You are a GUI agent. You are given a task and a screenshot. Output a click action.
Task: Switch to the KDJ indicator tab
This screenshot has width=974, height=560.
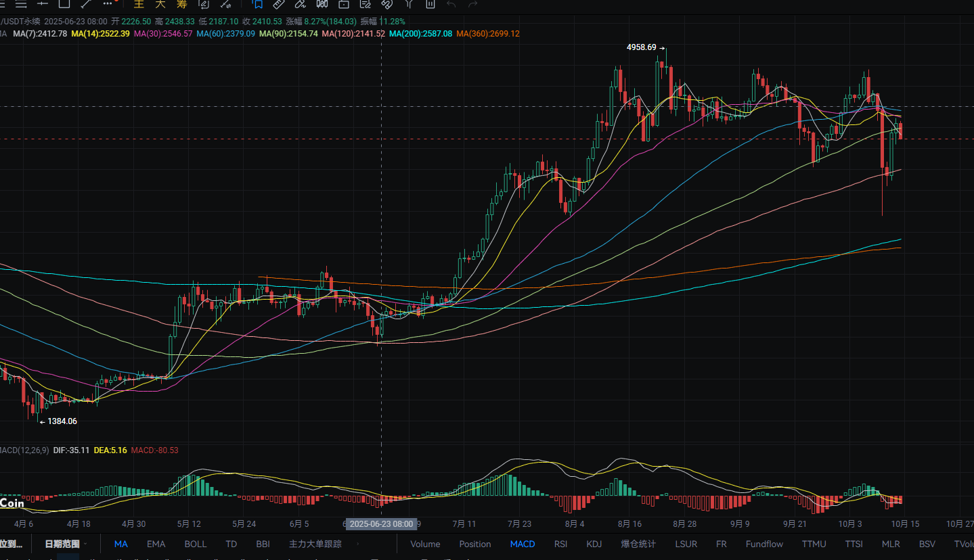(x=594, y=544)
